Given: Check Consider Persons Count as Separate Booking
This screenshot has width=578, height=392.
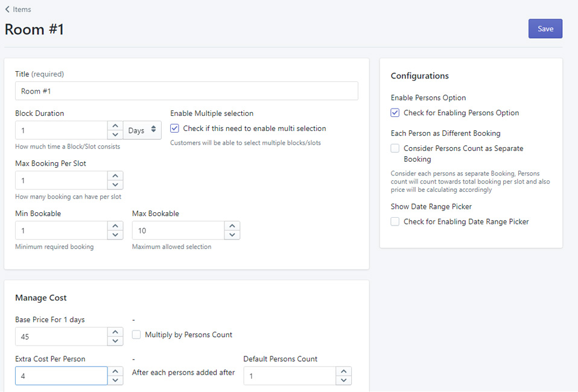Looking at the screenshot, I should 395,148.
